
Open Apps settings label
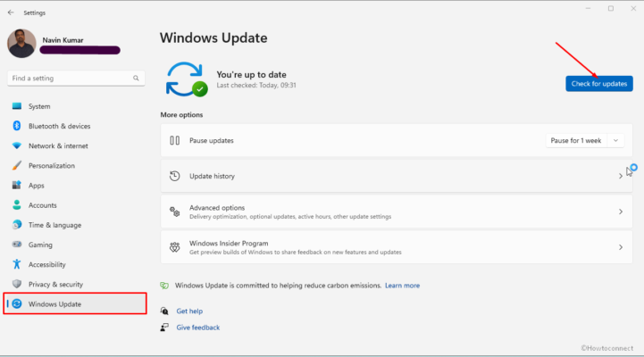[36, 186]
